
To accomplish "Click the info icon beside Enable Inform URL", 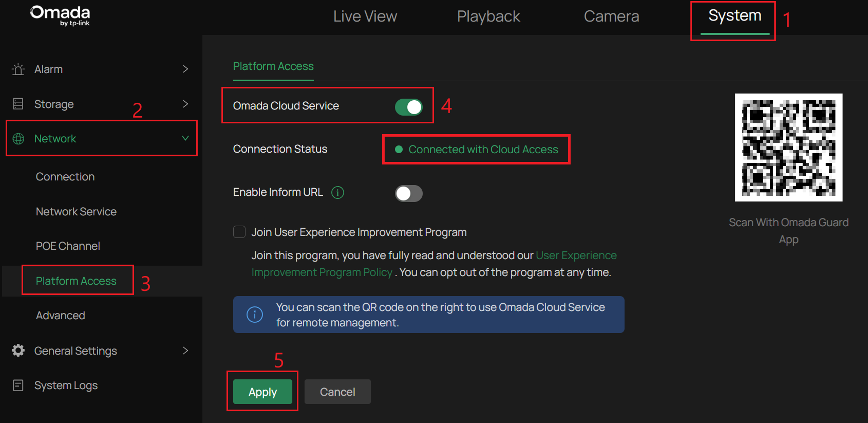I will (337, 192).
